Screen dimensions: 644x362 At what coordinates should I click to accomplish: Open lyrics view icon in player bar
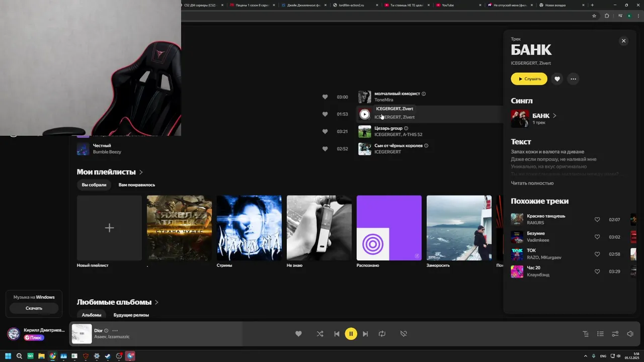tap(586, 334)
